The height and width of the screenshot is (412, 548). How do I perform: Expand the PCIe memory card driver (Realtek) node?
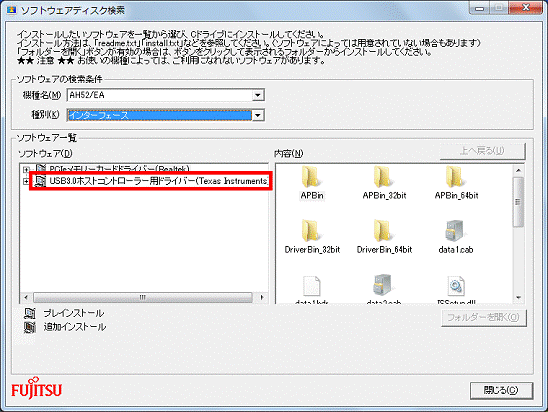pos(26,169)
